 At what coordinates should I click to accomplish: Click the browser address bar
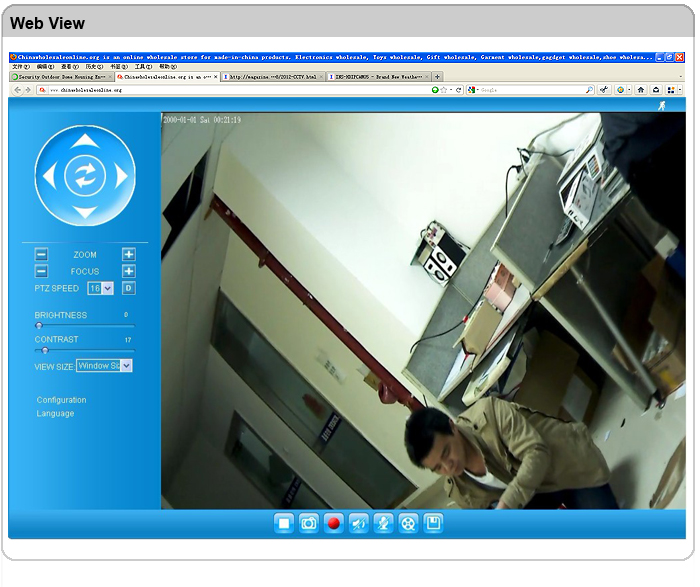[230, 90]
